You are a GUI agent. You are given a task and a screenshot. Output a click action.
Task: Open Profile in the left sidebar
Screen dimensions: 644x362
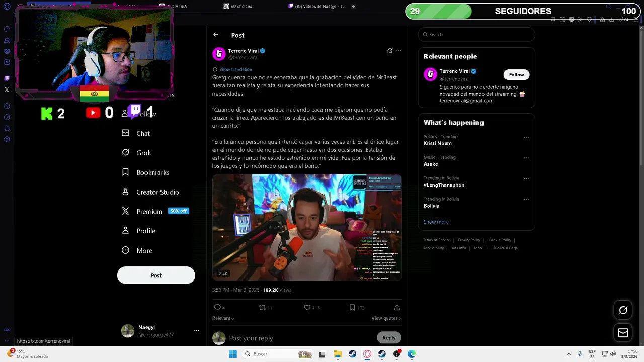pyautogui.click(x=138, y=231)
